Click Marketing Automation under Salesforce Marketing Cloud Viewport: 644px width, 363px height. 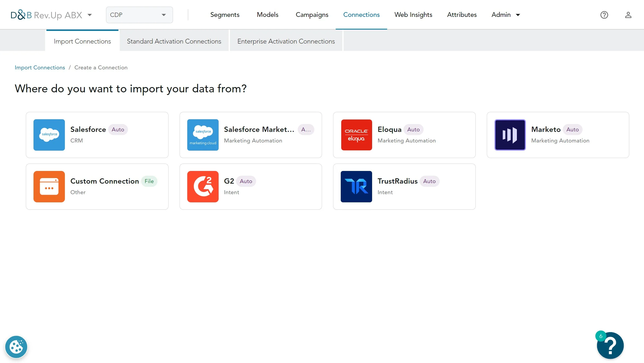coord(253,140)
